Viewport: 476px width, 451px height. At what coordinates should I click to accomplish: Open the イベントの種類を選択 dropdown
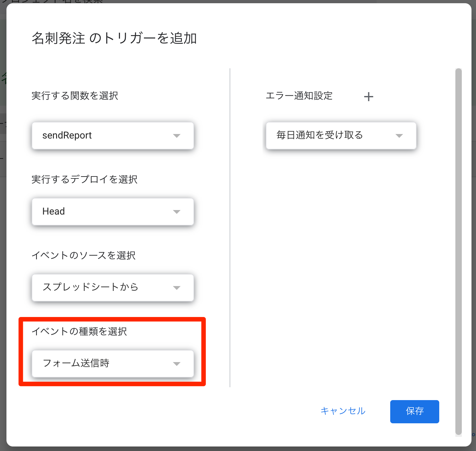tap(113, 364)
